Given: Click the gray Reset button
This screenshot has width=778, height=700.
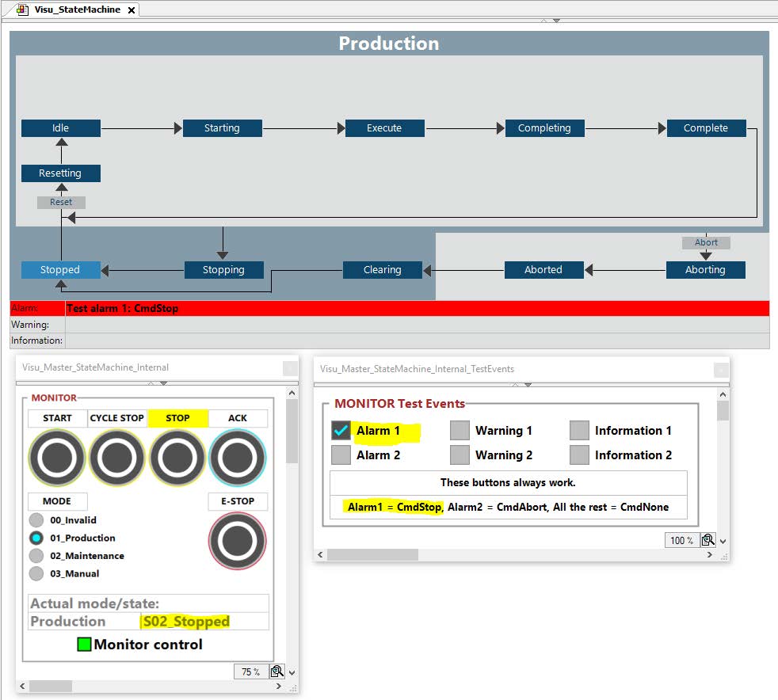Looking at the screenshot, I should [61, 202].
